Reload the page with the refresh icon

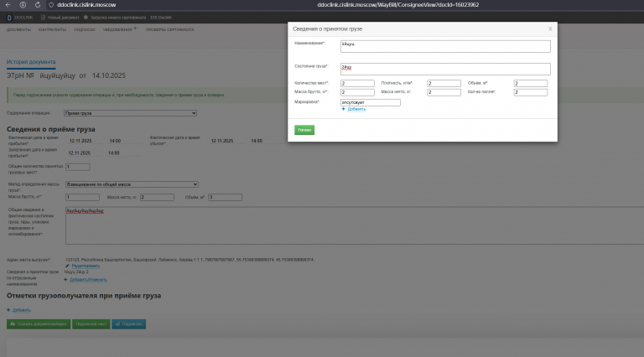[x=38, y=5]
